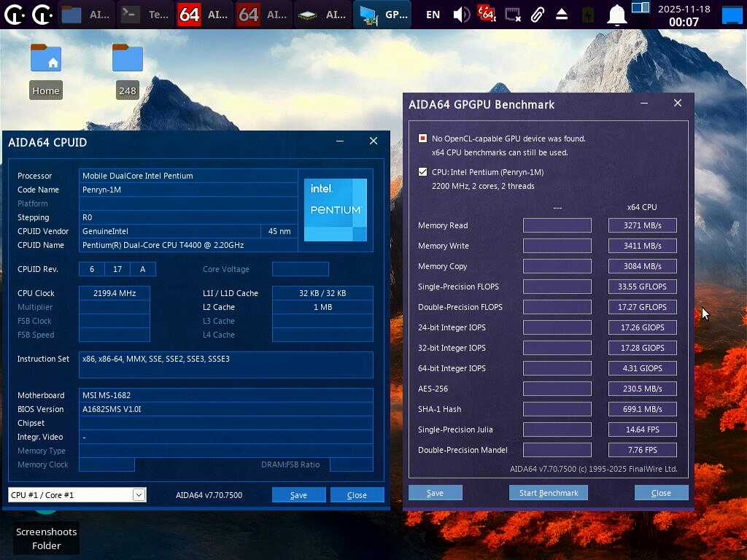Switch to the file manager folder taskbar entry
This screenshot has height=560, width=747.
click(86, 15)
